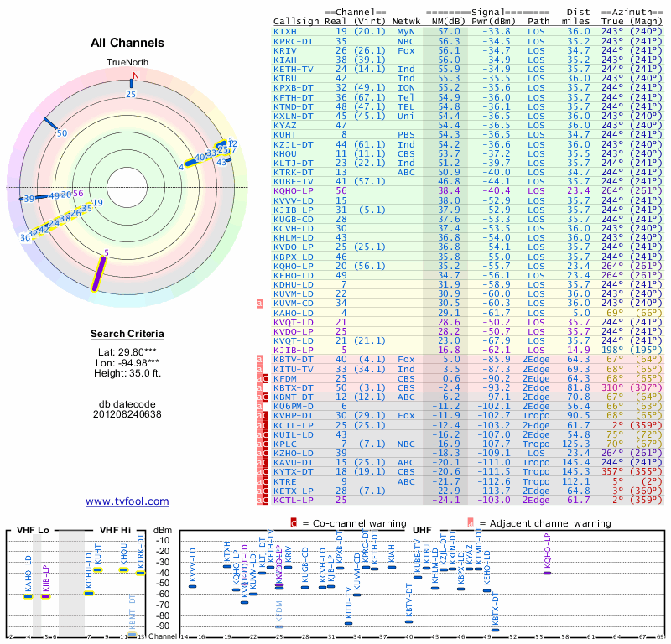671x644 pixels.
Task: Click the co-channel C icon on KFDM row
Action: 266,377
